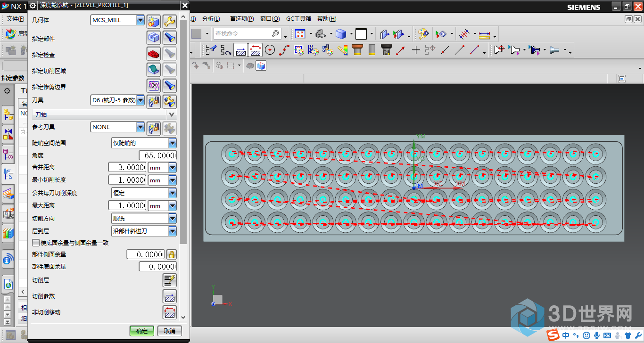The width and height of the screenshot is (644, 343).
Task: Click the red S-curve icon in toolbar
Action: [x=284, y=50]
